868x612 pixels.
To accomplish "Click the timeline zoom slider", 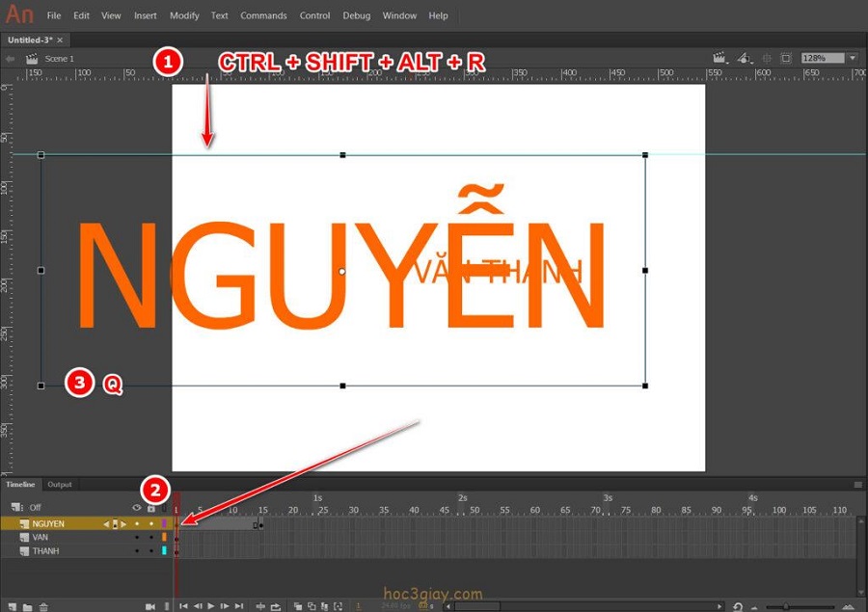I will [786, 606].
